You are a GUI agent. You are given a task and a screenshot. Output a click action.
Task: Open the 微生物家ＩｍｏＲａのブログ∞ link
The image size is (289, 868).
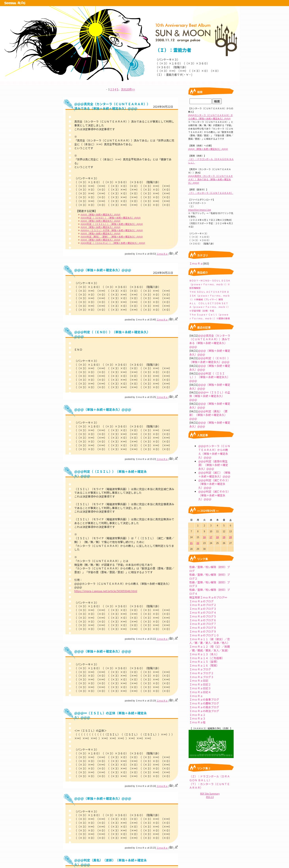208,597
